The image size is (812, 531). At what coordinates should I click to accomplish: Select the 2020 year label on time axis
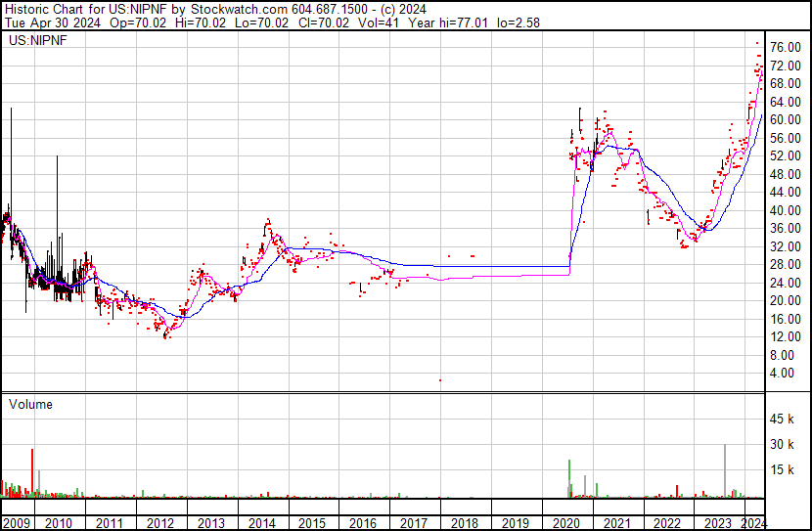(x=565, y=523)
